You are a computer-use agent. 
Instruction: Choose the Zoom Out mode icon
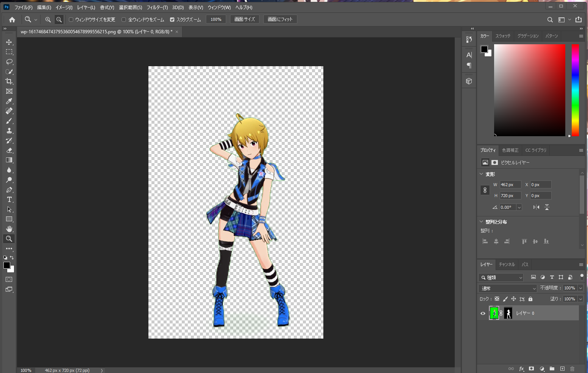point(59,19)
